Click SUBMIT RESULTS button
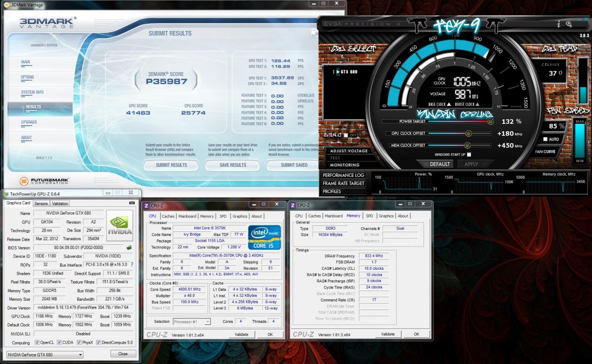Screen dimensions: 592x364 171,165
